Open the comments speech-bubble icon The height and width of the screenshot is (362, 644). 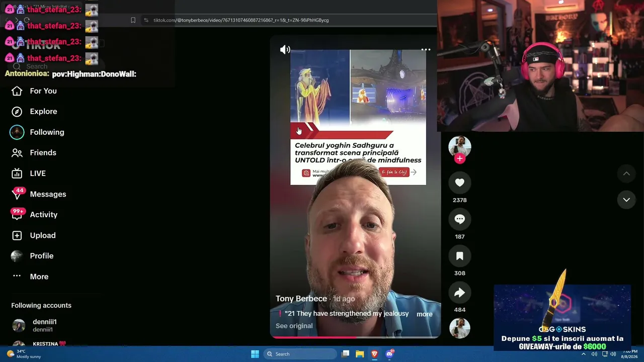tap(459, 219)
